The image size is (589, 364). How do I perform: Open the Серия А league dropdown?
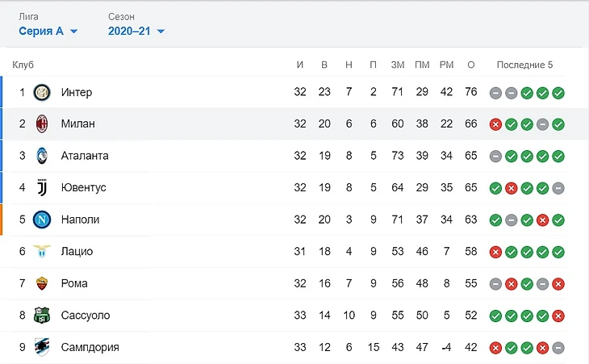[x=48, y=31]
